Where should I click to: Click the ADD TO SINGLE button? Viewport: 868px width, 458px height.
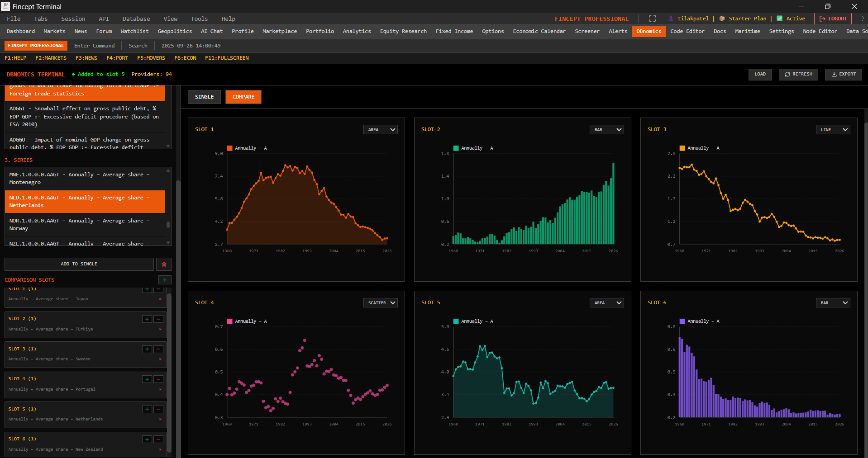[x=79, y=264]
